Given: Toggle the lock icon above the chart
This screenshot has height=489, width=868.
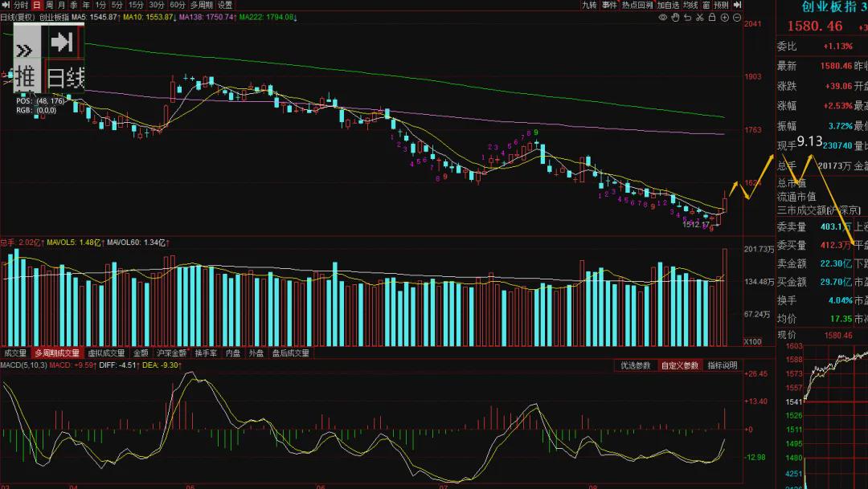Looking at the screenshot, I should [712, 18].
